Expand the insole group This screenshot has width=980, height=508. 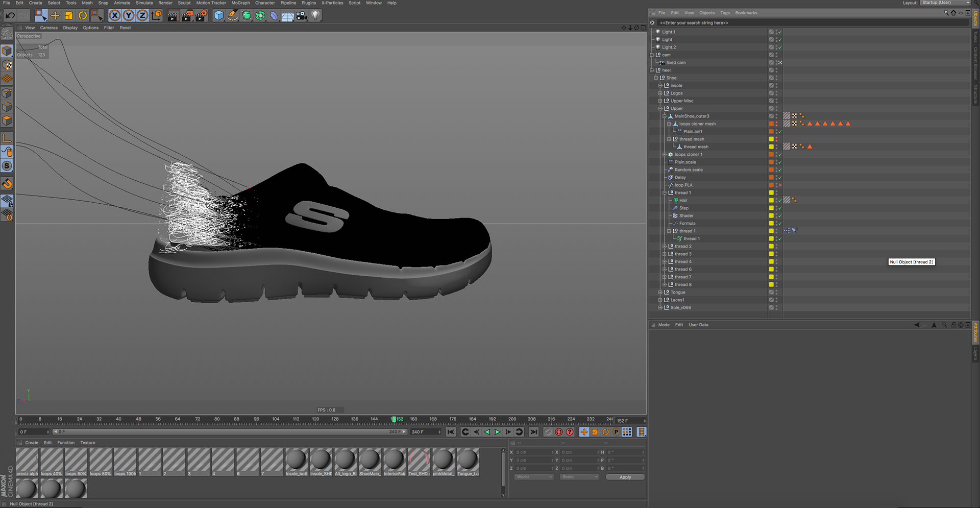click(x=660, y=85)
